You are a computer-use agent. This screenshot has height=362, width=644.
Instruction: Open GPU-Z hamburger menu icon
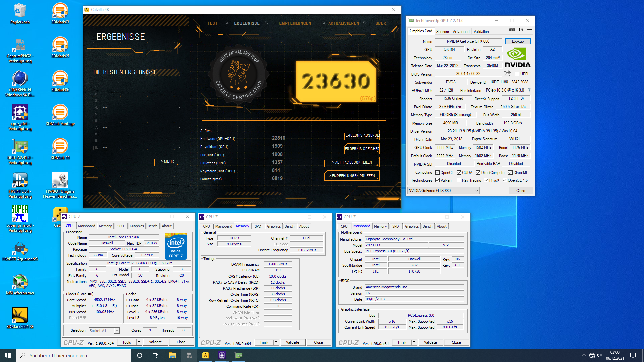[x=529, y=30]
